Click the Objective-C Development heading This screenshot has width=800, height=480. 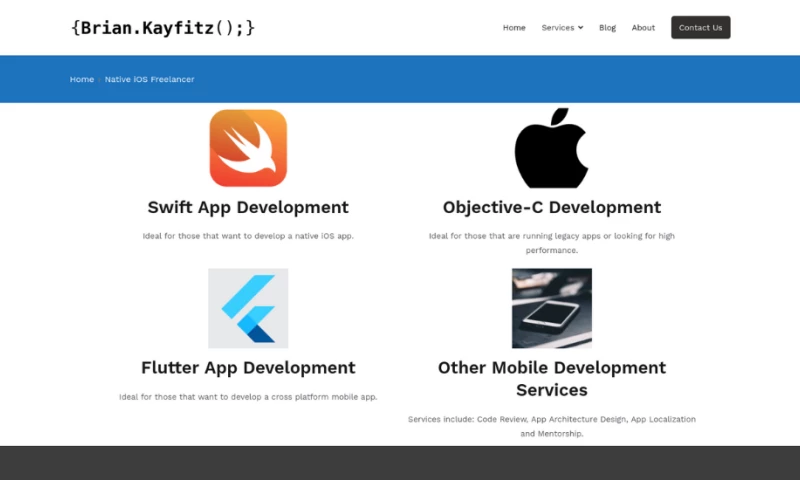551,208
